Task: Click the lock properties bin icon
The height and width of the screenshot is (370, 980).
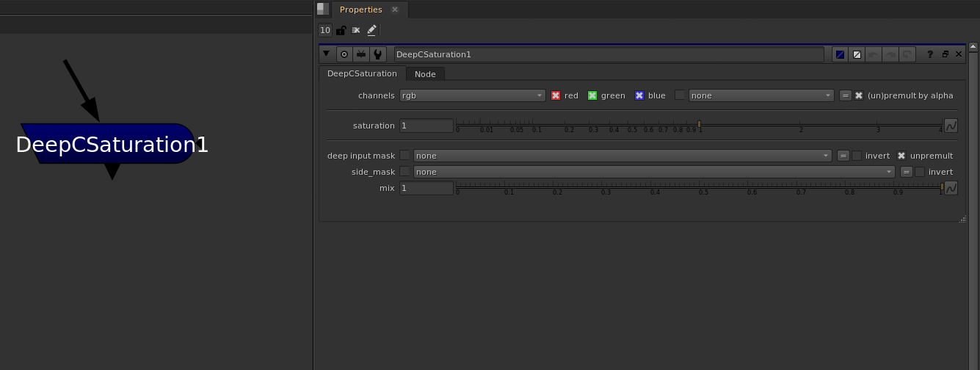Action: [x=341, y=30]
